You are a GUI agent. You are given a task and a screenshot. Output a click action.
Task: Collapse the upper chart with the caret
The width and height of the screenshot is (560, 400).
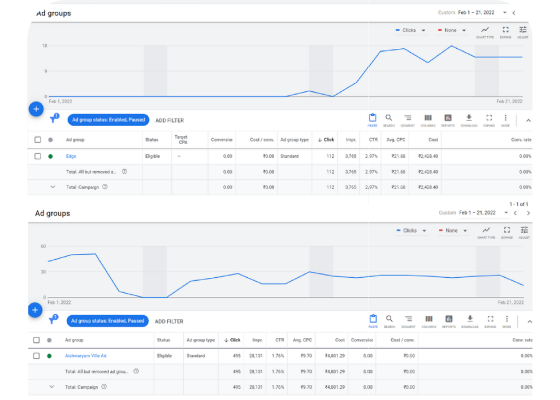coord(528,121)
